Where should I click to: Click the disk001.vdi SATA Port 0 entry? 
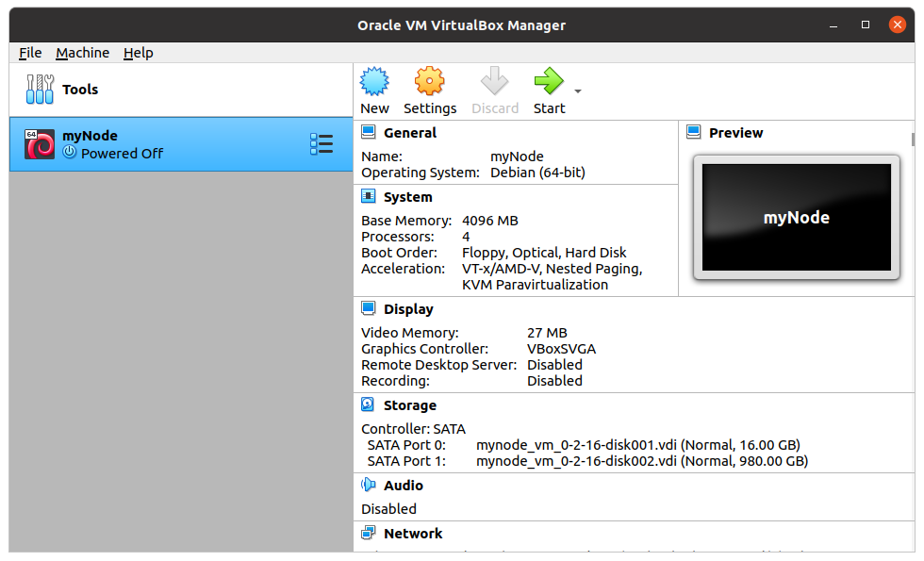(x=638, y=445)
